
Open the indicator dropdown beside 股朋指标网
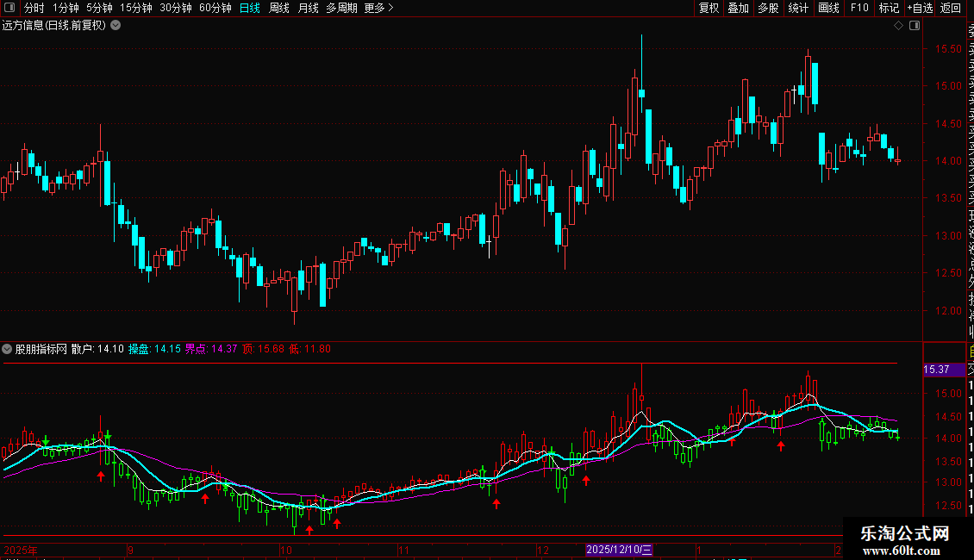pyautogui.click(x=7, y=349)
